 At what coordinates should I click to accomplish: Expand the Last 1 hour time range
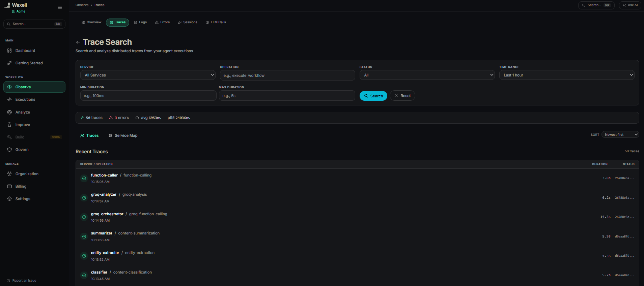[567, 75]
